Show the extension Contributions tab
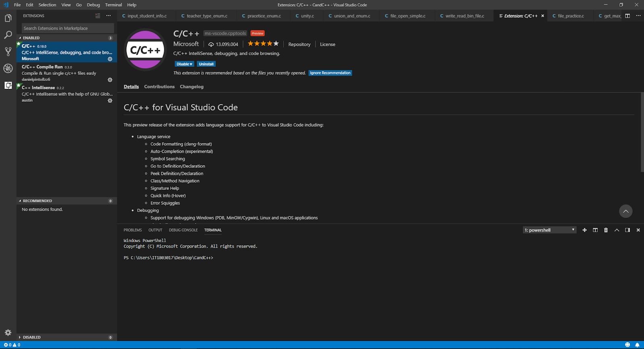644x349 pixels. coord(159,86)
